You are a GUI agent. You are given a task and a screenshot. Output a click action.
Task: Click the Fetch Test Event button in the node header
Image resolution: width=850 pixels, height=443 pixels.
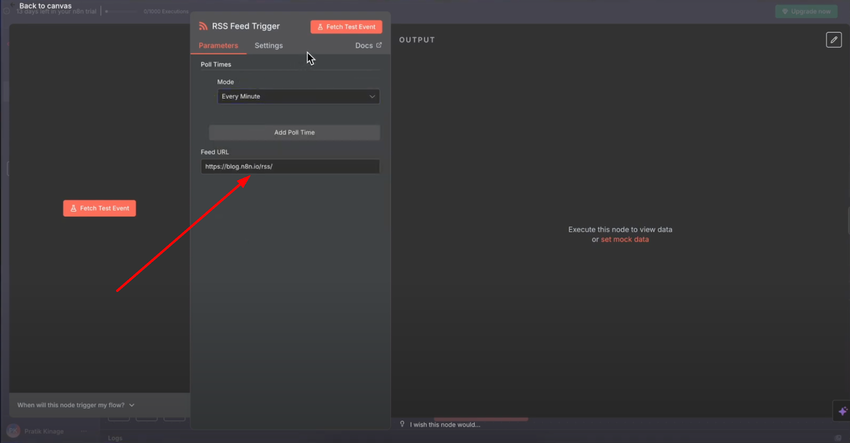[x=346, y=27]
